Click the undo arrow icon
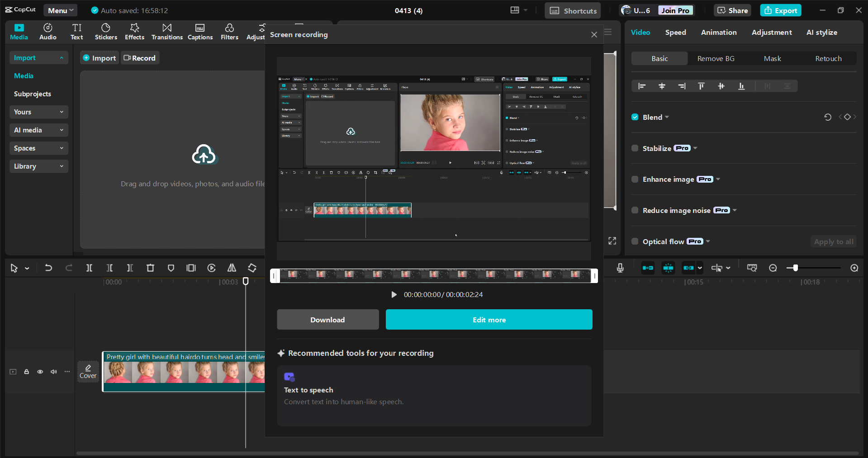Image resolution: width=868 pixels, height=458 pixels. tap(48, 268)
